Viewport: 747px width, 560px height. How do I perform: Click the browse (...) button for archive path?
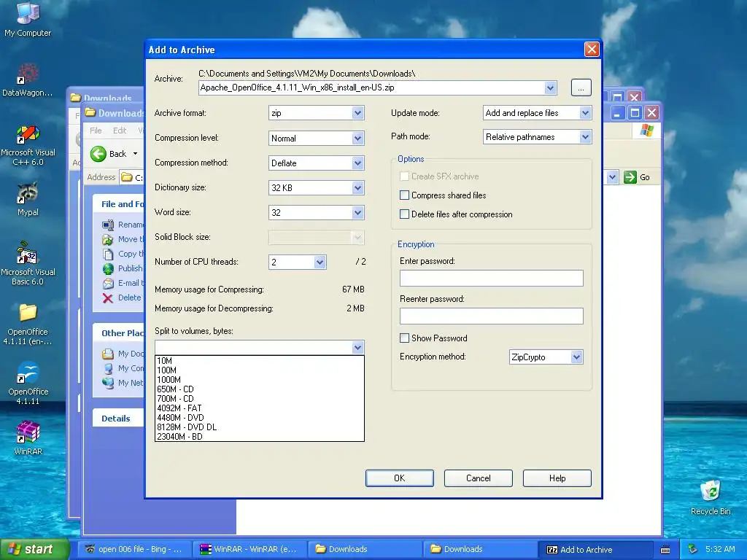[x=581, y=87]
